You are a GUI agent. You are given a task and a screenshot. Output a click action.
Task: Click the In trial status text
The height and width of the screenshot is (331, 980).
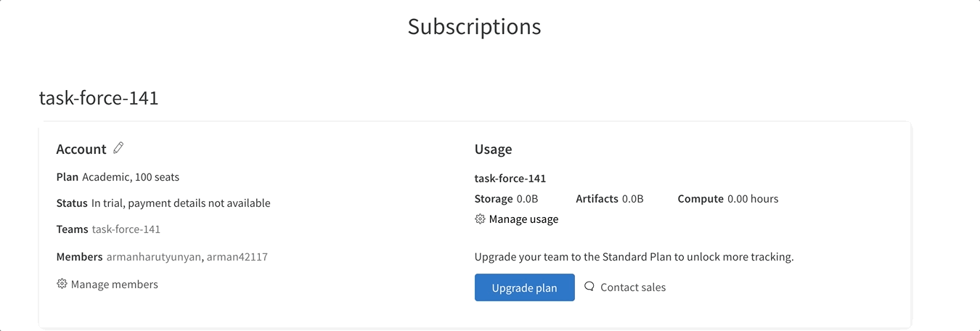(x=181, y=203)
